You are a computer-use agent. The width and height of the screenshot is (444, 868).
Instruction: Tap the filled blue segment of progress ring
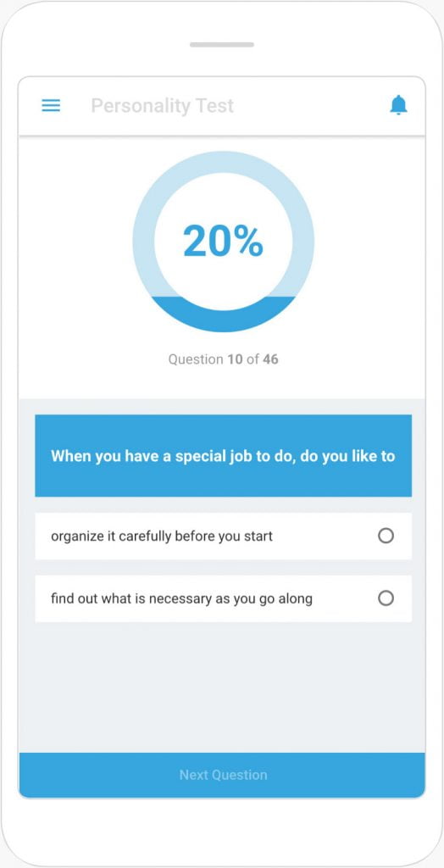click(x=223, y=319)
